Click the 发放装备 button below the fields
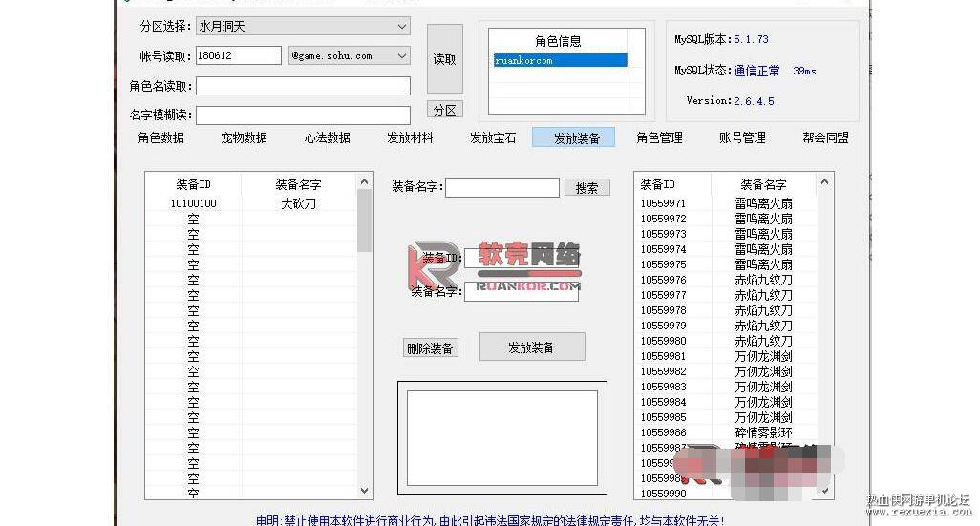This screenshot has width=980, height=526. pos(532,347)
